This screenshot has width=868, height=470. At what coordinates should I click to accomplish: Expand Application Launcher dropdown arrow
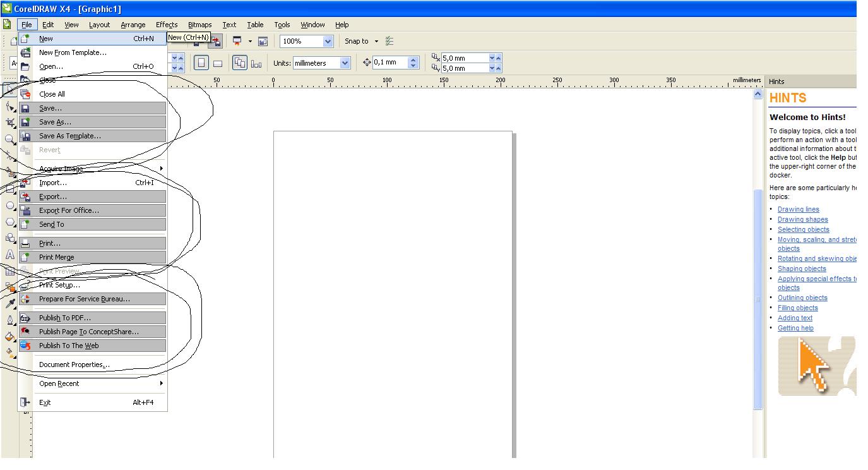250,41
